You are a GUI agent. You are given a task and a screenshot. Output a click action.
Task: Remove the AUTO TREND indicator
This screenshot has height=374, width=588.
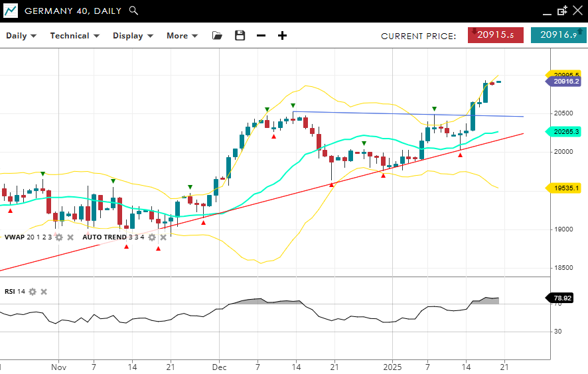click(163, 237)
